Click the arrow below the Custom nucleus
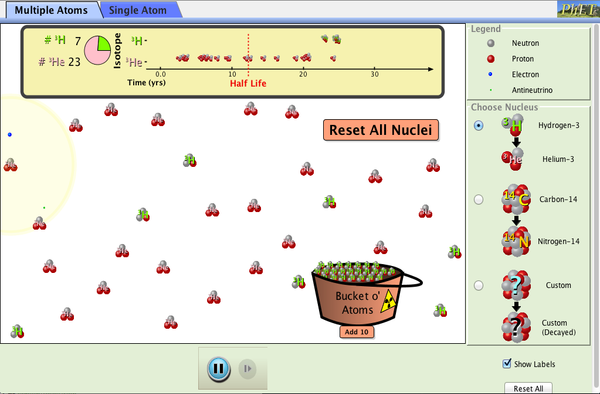This screenshot has height=394, width=600. [516, 306]
